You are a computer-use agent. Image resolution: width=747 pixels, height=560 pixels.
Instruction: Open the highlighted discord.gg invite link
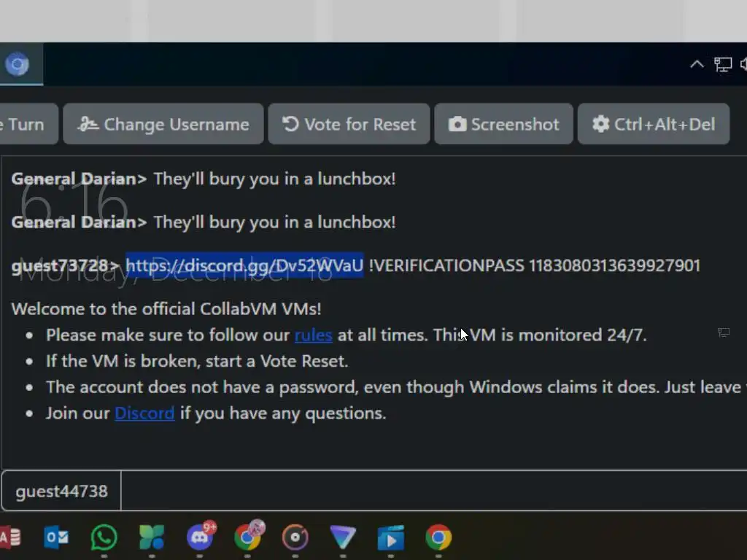tap(244, 265)
